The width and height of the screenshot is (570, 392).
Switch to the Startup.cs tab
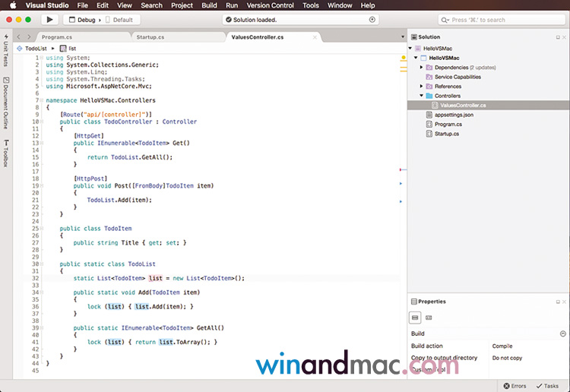click(150, 36)
